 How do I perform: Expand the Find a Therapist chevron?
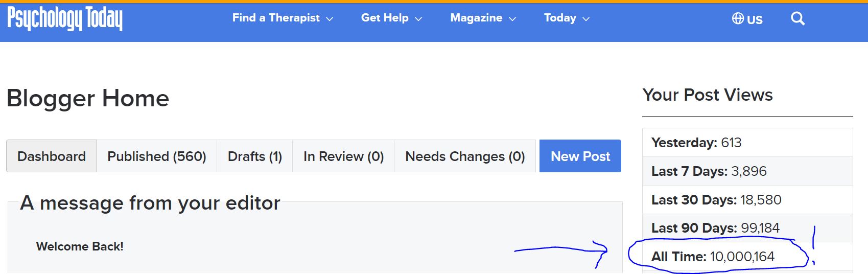click(x=330, y=19)
